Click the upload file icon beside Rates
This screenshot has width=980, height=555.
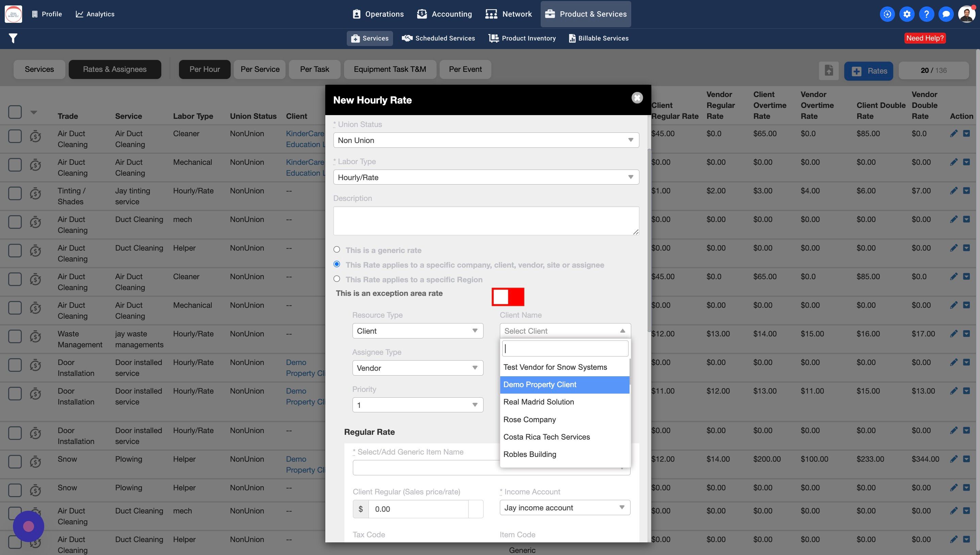click(829, 70)
